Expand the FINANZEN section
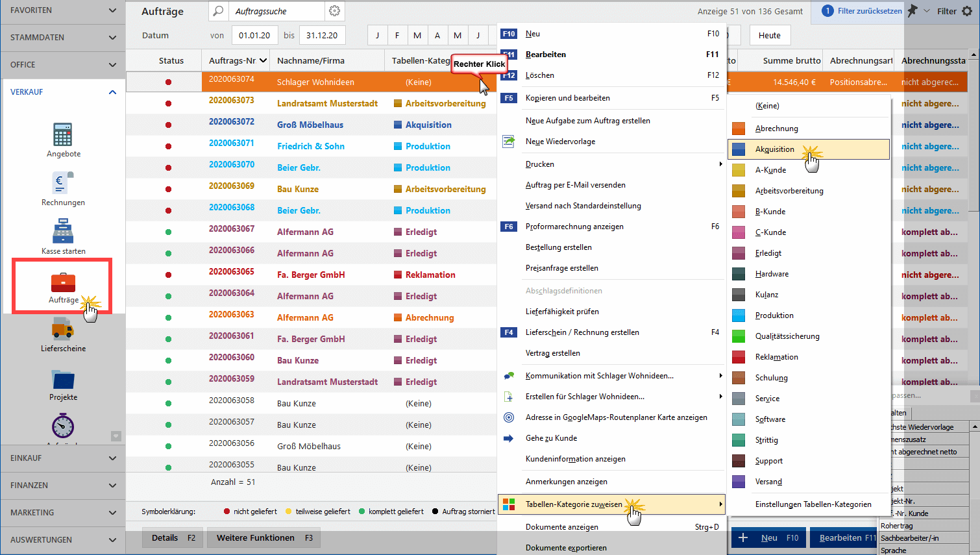Screen dimensions: 980x555 (63, 486)
